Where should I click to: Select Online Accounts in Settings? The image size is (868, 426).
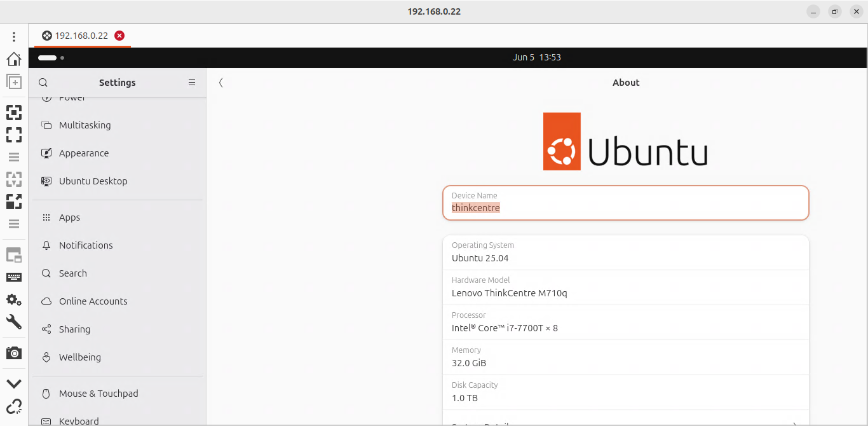click(x=93, y=301)
